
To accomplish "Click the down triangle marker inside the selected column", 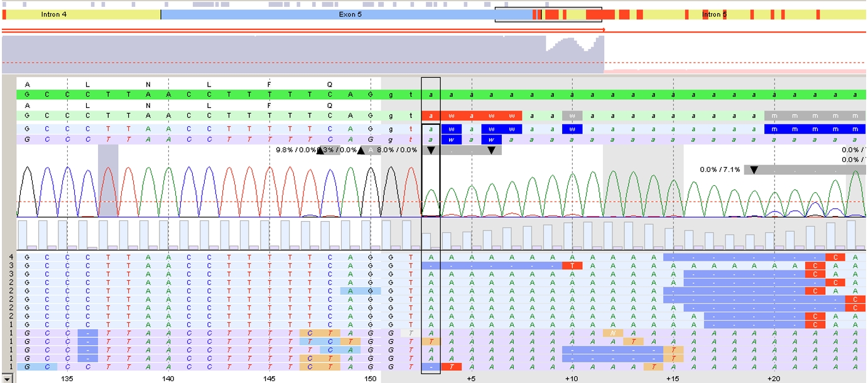I will click(431, 150).
